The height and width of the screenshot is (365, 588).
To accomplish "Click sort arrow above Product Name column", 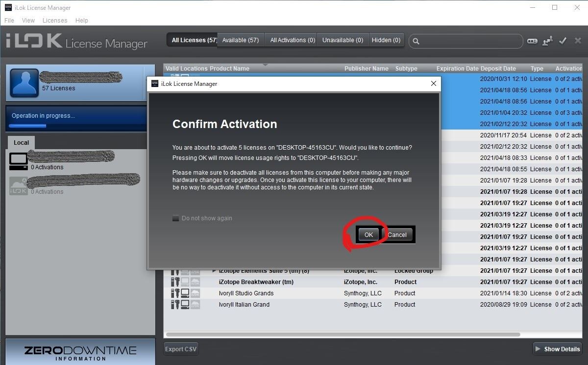I will (265, 64).
